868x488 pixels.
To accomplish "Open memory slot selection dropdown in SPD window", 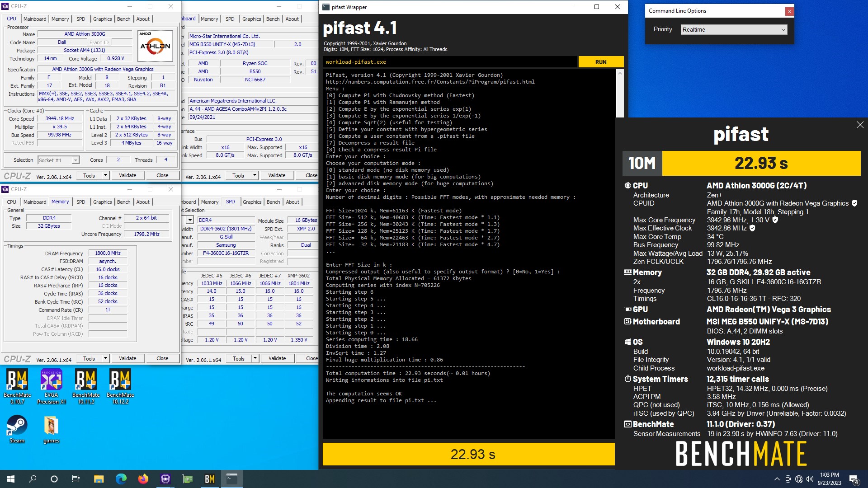I will pyautogui.click(x=190, y=220).
